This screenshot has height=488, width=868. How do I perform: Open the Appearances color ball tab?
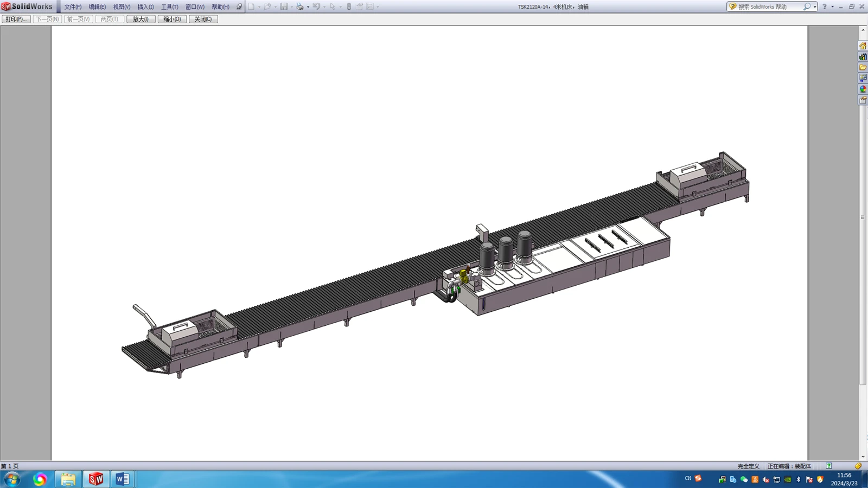point(863,89)
